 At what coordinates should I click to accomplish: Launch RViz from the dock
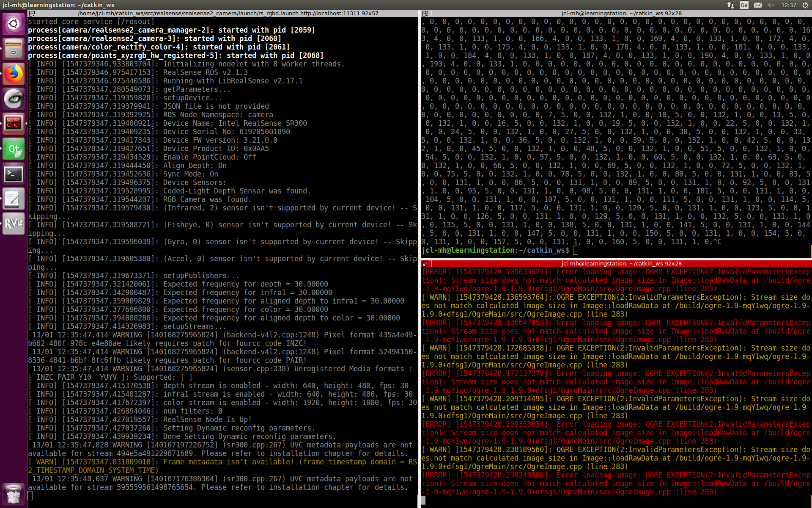(14, 224)
